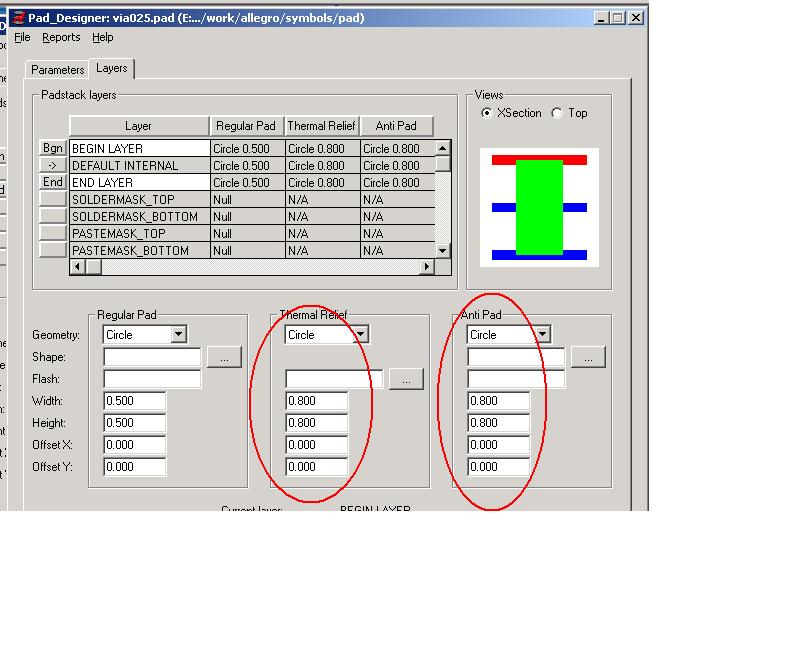Browse for Anti Pad shape with ... button

(x=588, y=357)
